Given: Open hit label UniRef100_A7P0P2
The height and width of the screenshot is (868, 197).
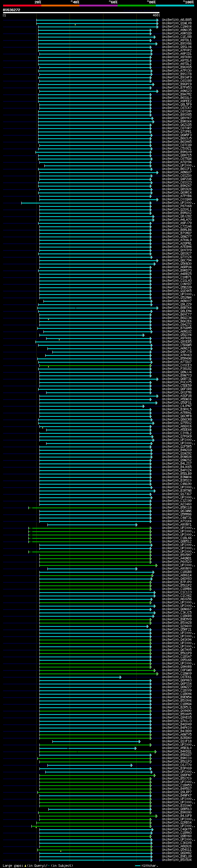Looking at the screenshot, I should (x=177, y=50).
